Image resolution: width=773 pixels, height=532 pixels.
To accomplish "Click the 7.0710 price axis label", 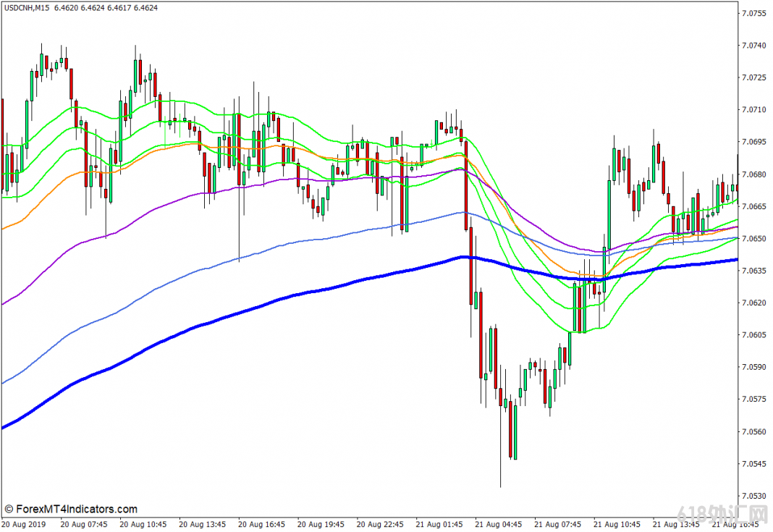I will (753, 110).
